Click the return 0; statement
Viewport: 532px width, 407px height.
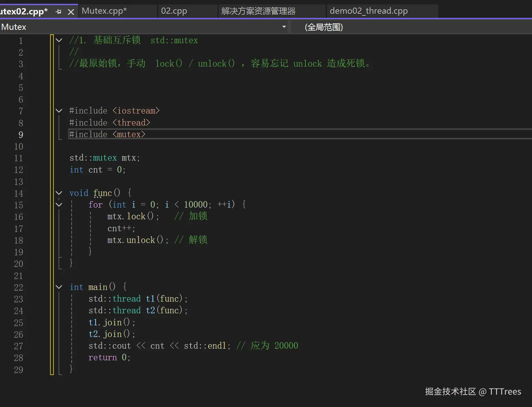[109, 357]
